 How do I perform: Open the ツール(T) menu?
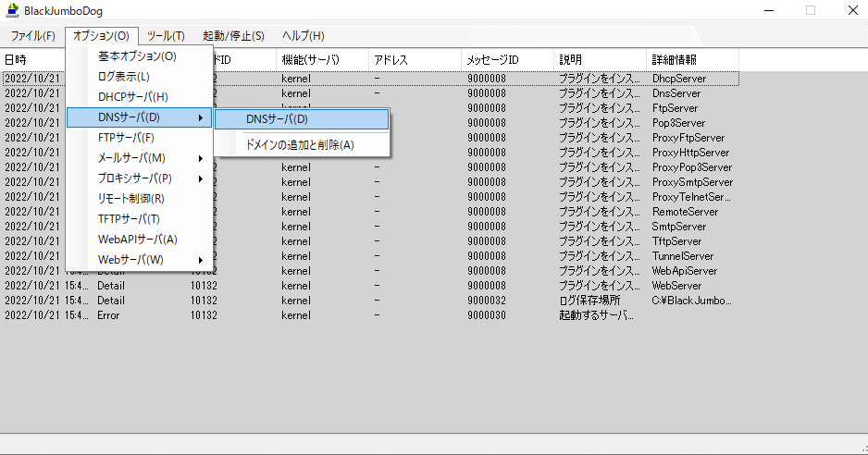pyautogui.click(x=166, y=36)
